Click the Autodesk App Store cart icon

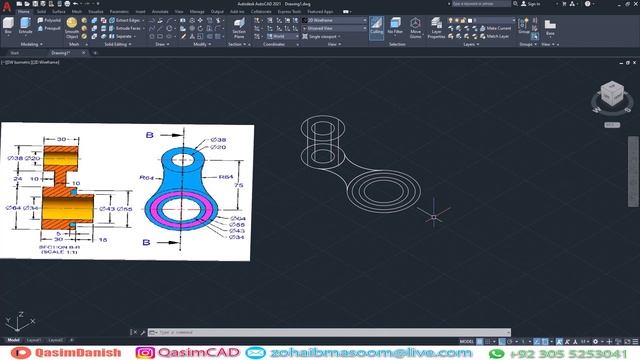(x=564, y=4)
